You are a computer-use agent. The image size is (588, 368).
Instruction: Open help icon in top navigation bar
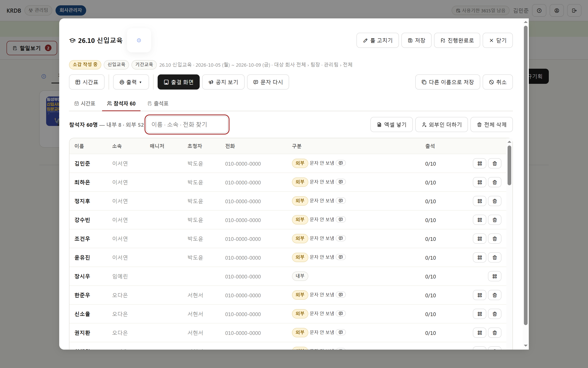[x=539, y=10]
